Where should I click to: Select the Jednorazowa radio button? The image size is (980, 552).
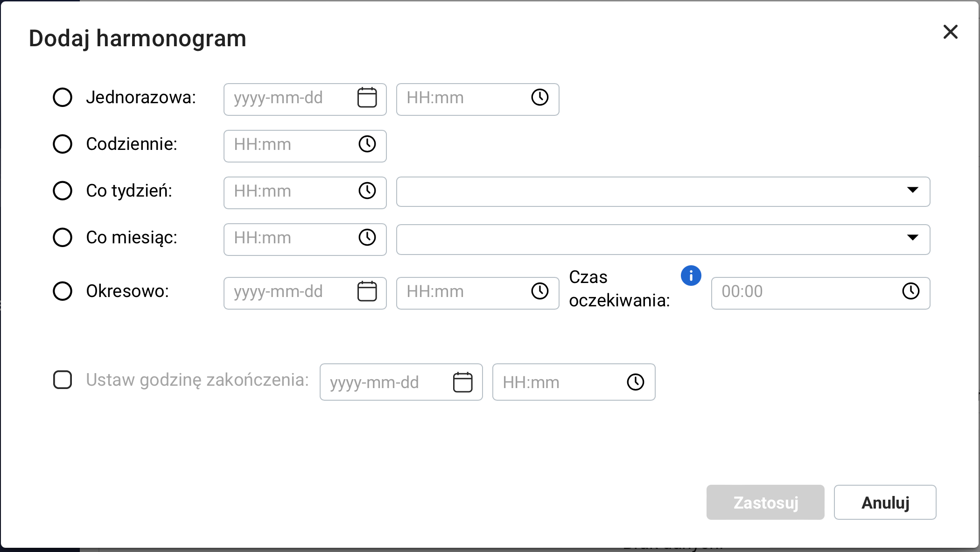(x=63, y=98)
